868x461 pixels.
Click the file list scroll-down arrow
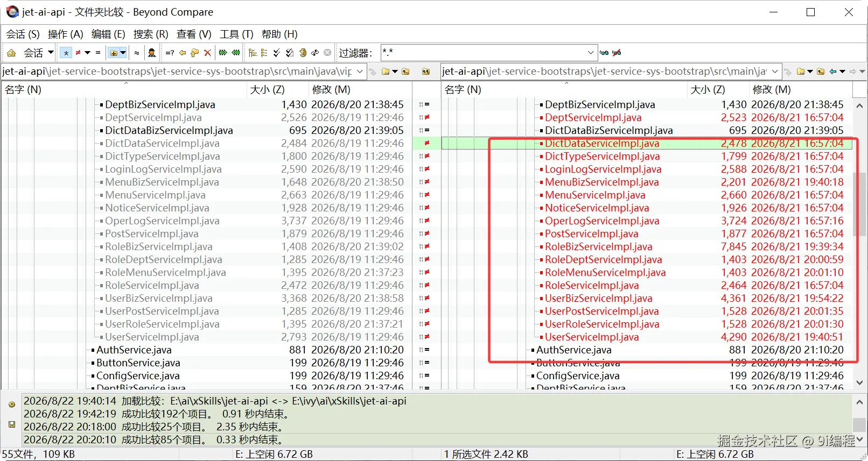(859, 383)
